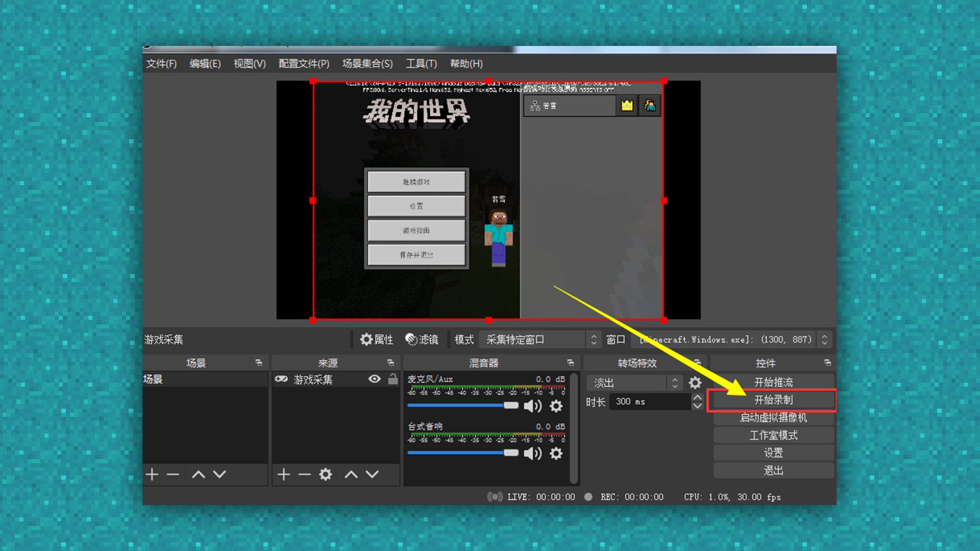Click the CPU: 1.0%, 30.00 fps status

732,497
